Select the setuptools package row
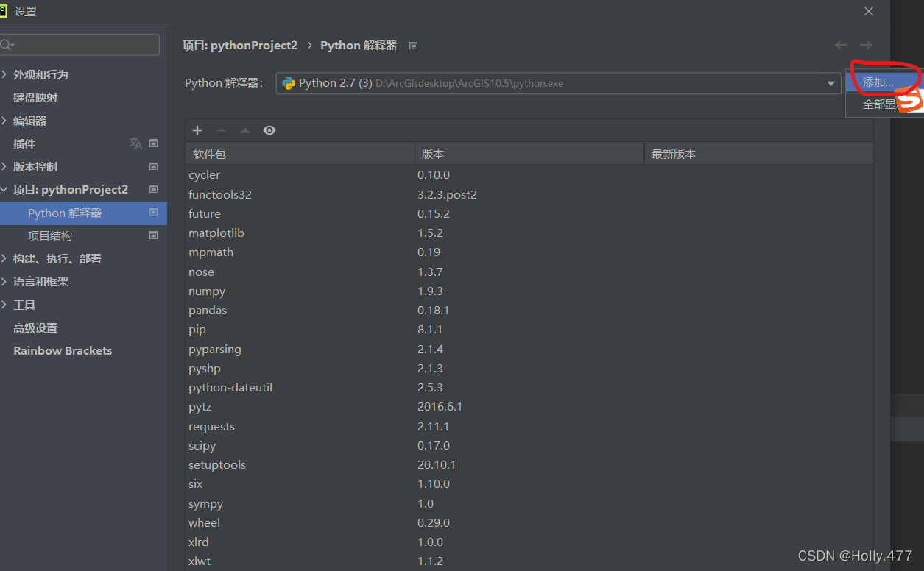Screen dimensions: 924x571 (x=529, y=464)
